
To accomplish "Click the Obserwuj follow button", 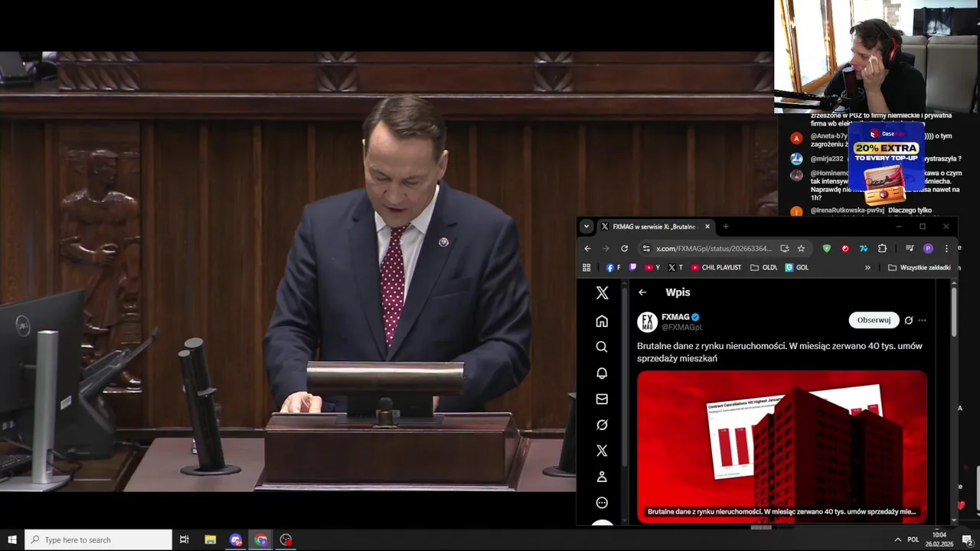I will pos(874,320).
